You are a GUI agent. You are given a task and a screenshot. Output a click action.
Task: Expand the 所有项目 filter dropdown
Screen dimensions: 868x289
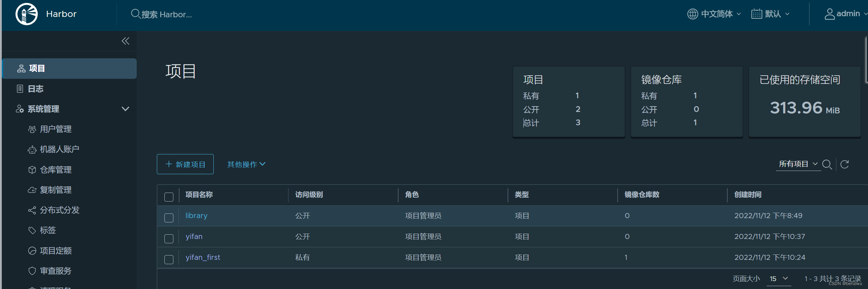(x=798, y=164)
